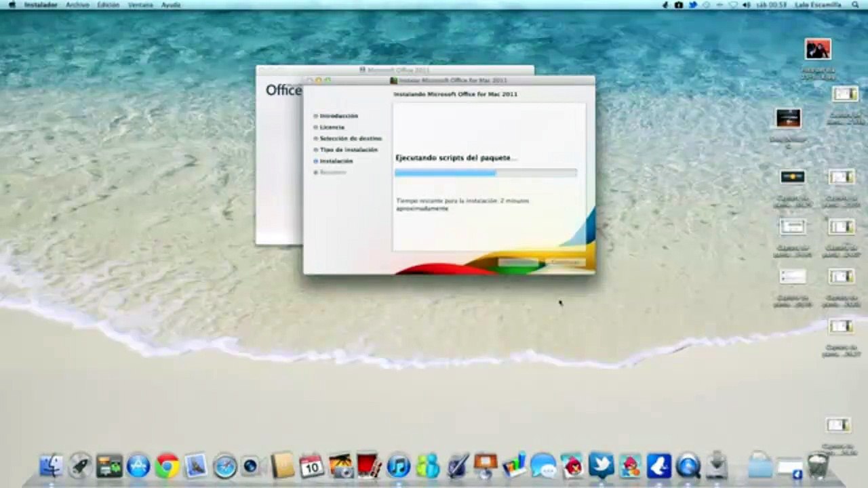Open the App Store Dock icon
The height and width of the screenshot is (488, 868).
(138, 466)
